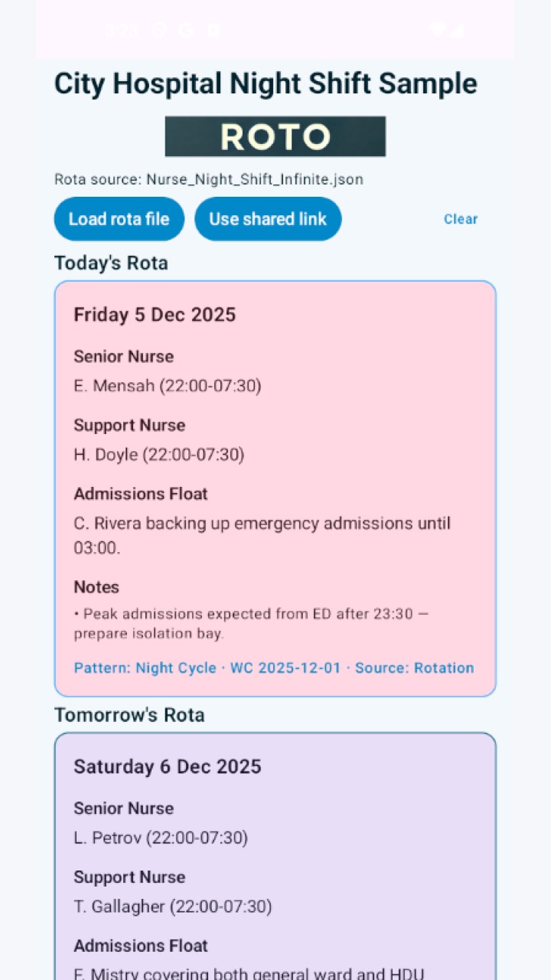Select T. Gallagher support nurse entry
551x980 pixels.
coord(173,906)
